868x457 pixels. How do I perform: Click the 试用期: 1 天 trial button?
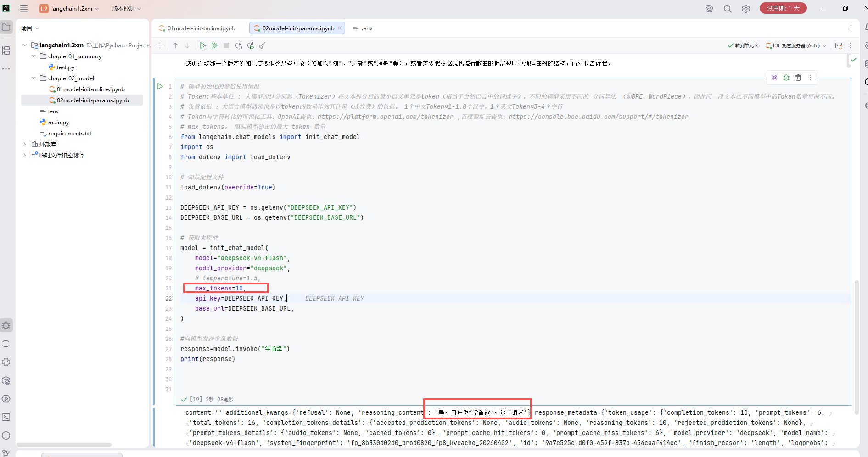pos(783,8)
